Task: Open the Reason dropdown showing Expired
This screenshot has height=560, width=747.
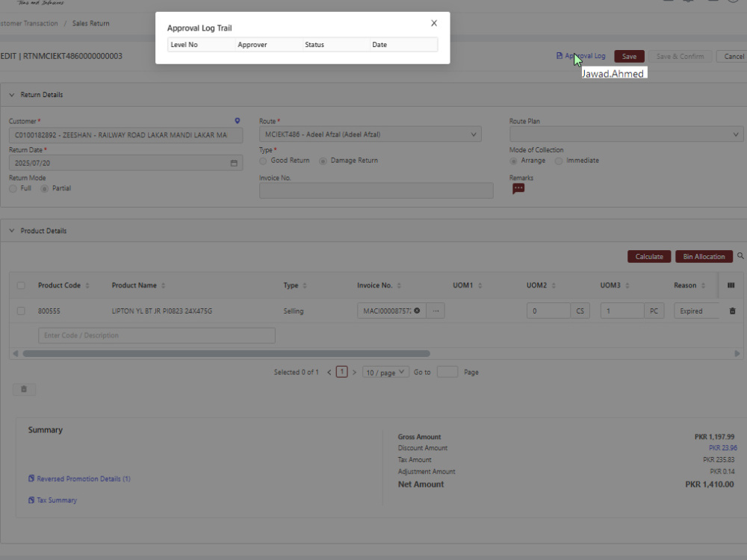Action: tap(696, 311)
